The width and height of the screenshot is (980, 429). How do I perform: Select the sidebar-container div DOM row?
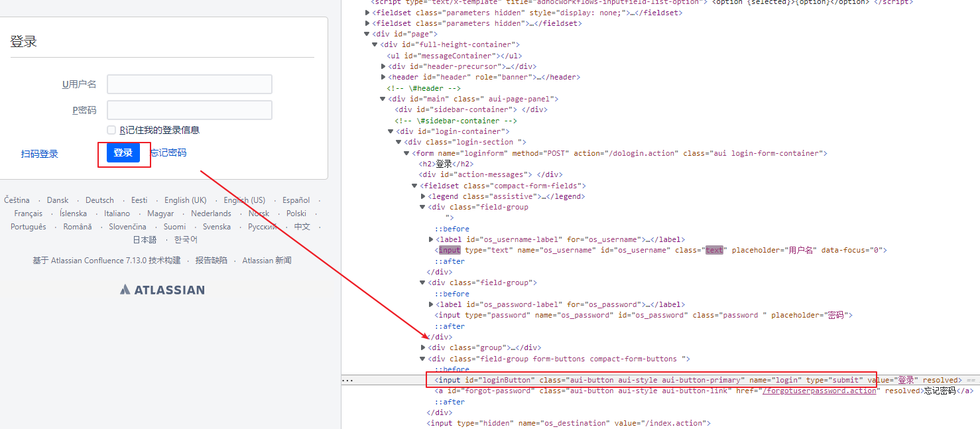click(471, 109)
